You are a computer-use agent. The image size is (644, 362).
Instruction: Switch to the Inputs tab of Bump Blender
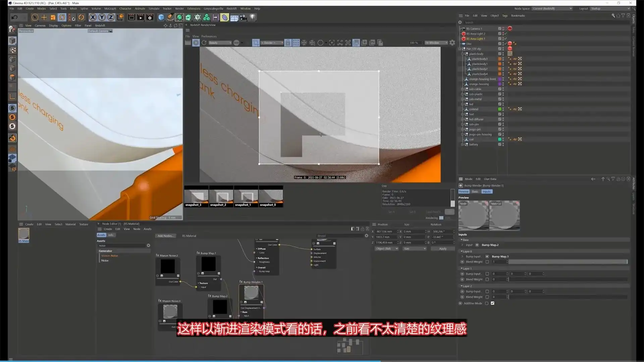487,191
